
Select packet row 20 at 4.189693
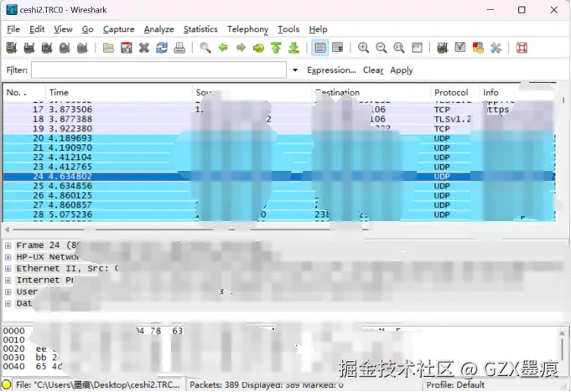[279, 138]
